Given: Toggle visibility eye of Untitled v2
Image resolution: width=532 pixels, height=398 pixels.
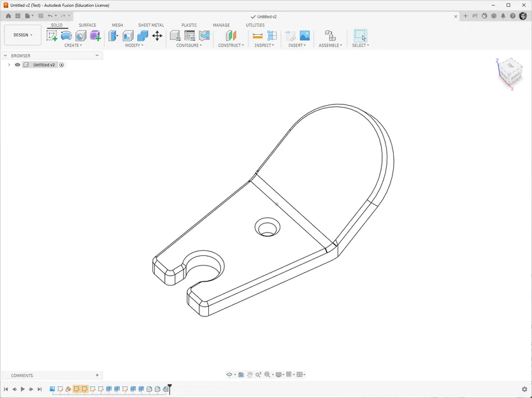Looking at the screenshot, I should [17, 65].
